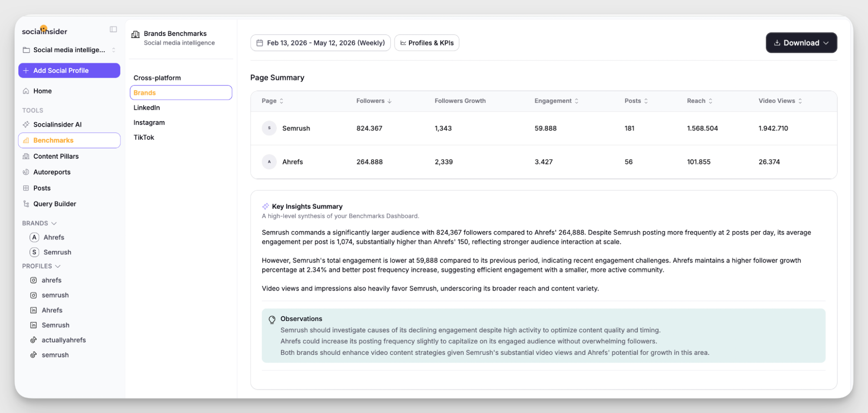
Task: Click Ahrefs reach value 101.855
Action: tap(699, 162)
